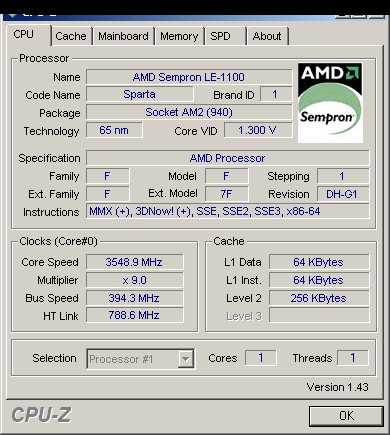Click the AMD Sempron logo image
This screenshot has height=435, width=390.
330,103
